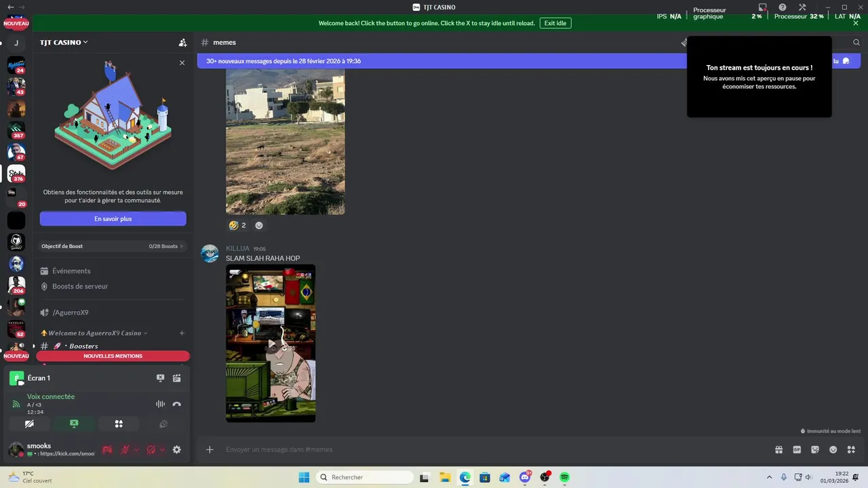This screenshot has height=488, width=868.
Task: Select server icon with 376 badge
Action: pyautogui.click(x=16, y=174)
